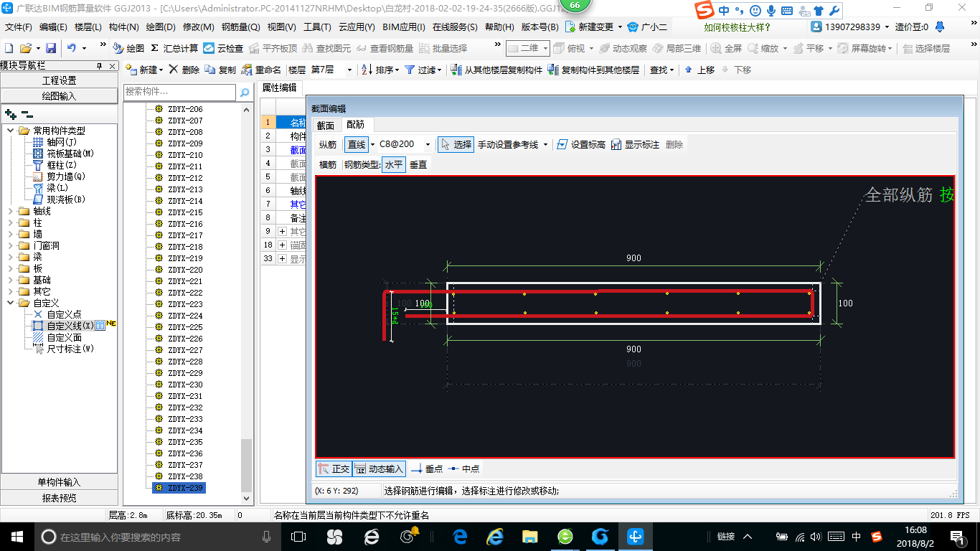Run 汇总计算 summary calculation
Screen dimensions: 980x551
tap(174, 48)
